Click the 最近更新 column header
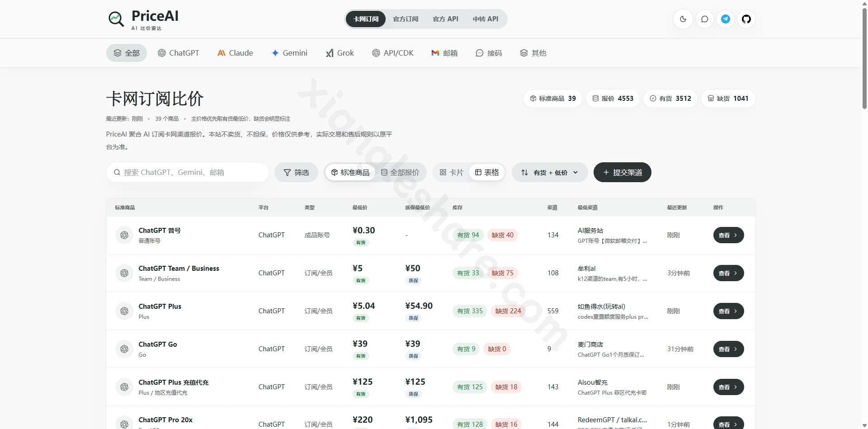 677,207
